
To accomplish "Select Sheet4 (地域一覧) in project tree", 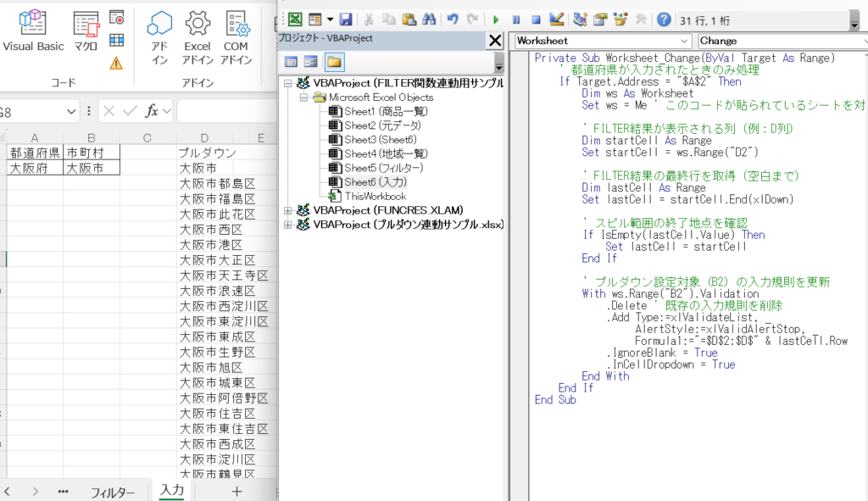I will 379,154.
